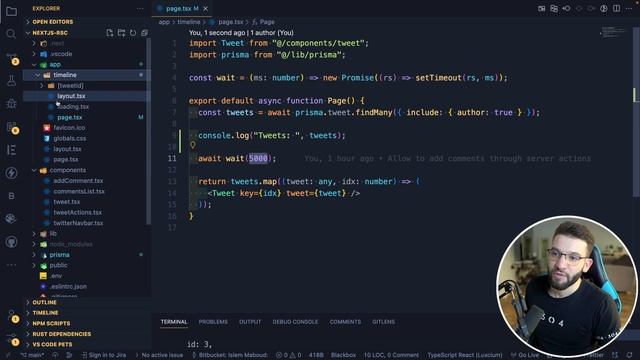This screenshot has height=360, width=640.
Task: Refresh the Explorer file tree
Action: click(133, 33)
